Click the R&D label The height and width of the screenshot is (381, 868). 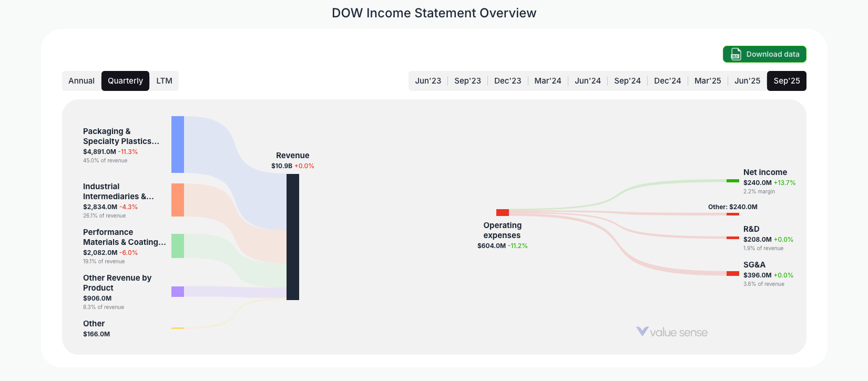(751, 229)
